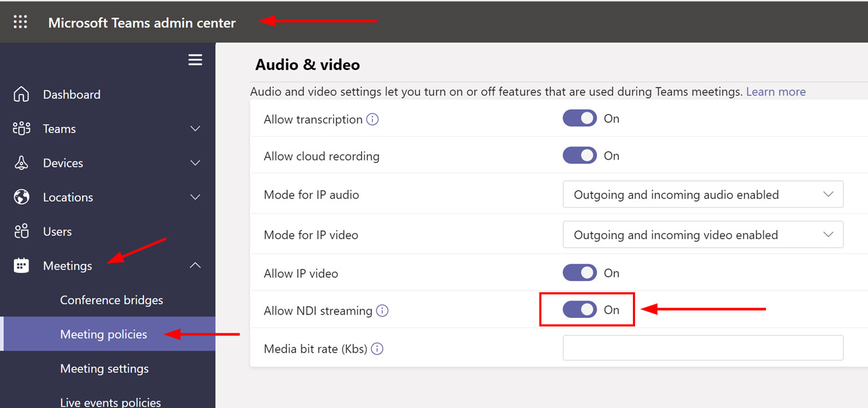Collapse the Meetings section chevron
This screenshot has width=868, height=408.
[196, 266]
